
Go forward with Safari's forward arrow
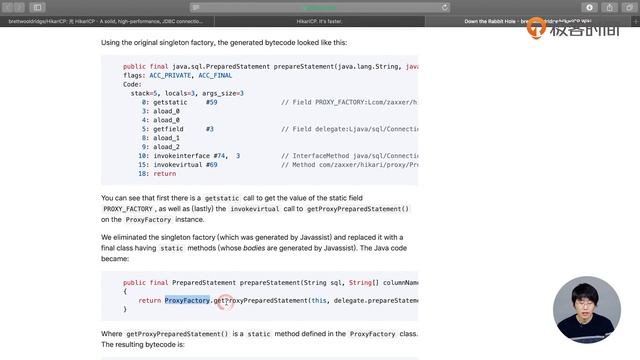click(x=19, y=7)
